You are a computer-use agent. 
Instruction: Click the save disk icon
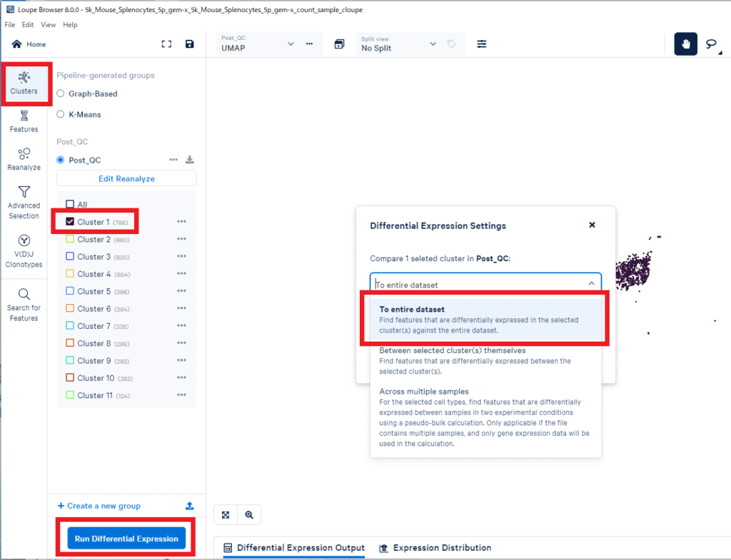(189, 44)
